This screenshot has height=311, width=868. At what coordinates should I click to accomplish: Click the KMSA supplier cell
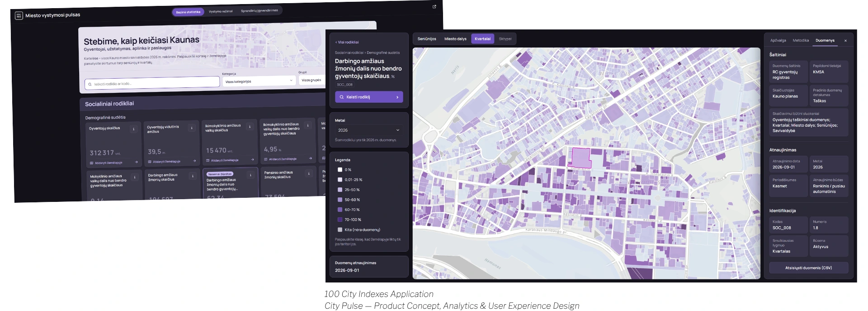click(829, 72)
